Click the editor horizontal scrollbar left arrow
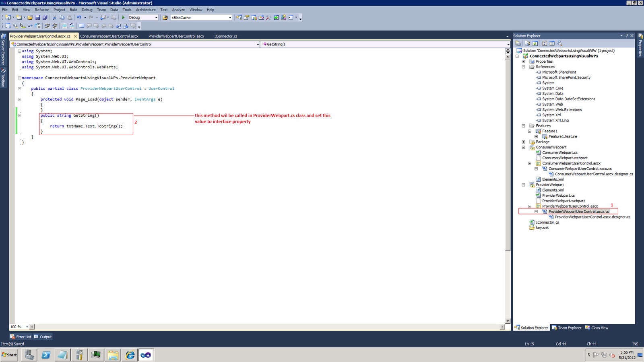Screen dimensions: 644x362 (32, 327)
